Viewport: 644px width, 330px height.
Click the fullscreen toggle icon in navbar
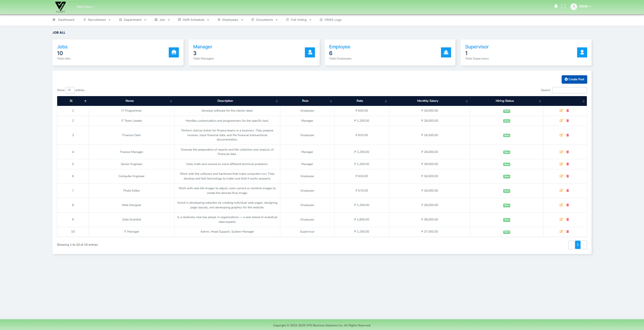pos(564,6)
